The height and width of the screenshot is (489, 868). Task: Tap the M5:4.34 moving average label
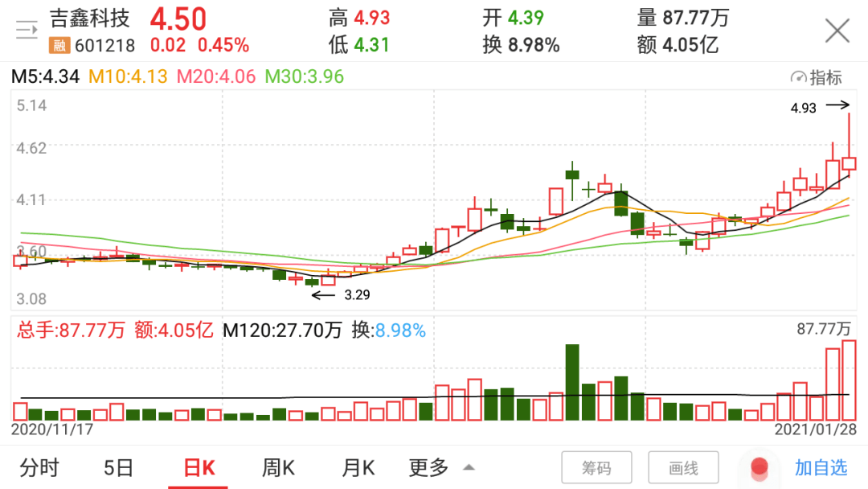click(45, 76)
